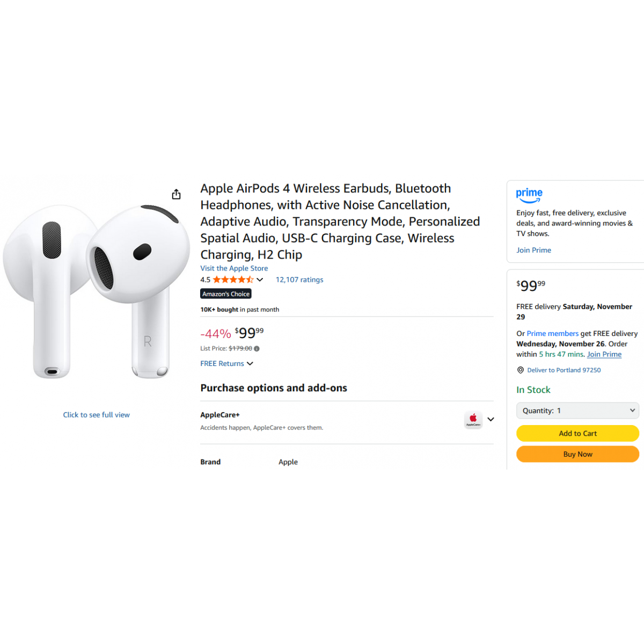Click the Buy Now button
The height and width of the screenshot is (644, 644).
click(x=577, y=454)
